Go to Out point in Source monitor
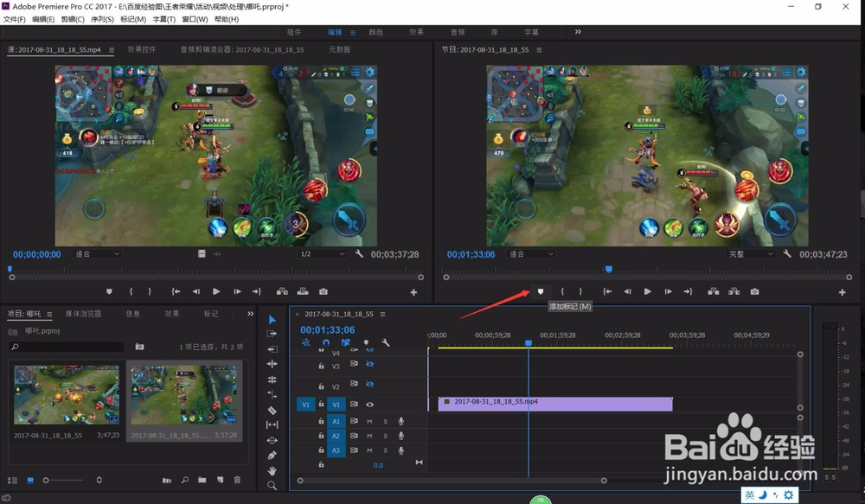The height and width of the screenshot is (504, 865). [x=257, y=291]
